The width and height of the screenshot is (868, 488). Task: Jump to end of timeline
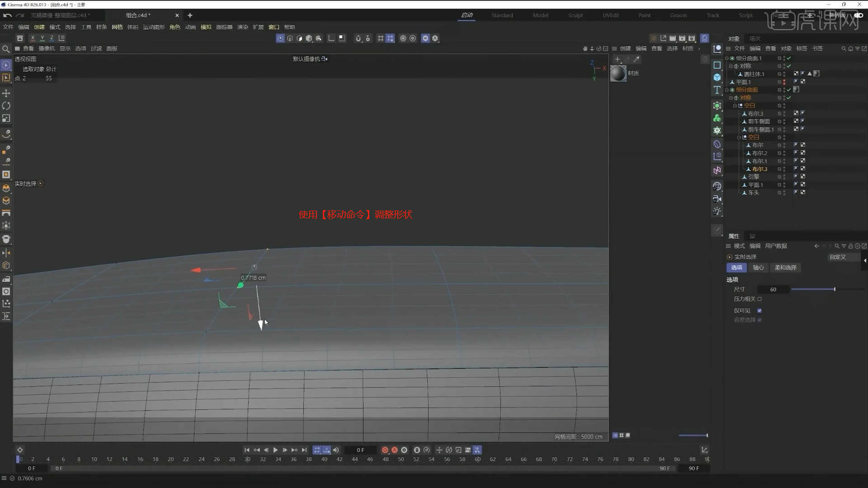304,450
